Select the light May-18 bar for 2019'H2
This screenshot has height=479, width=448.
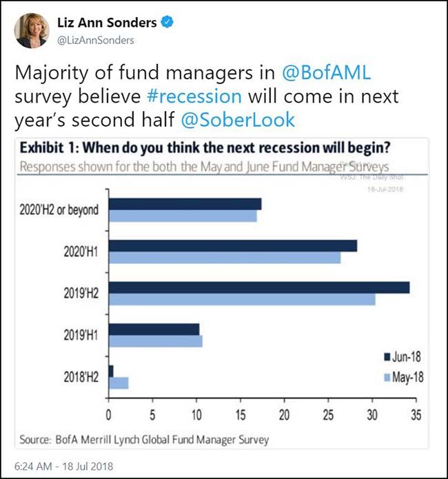(x=242, y=299)
